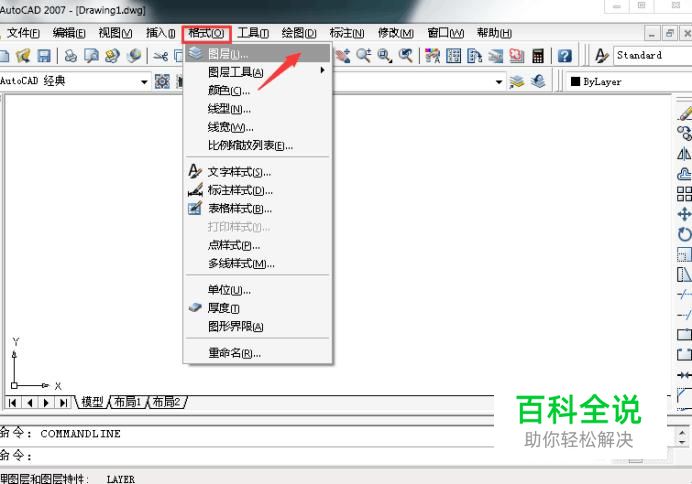The width and height of the screenshot is (692, 484).
Task: Click the Help question mark icon
Action: coord(565,56)
